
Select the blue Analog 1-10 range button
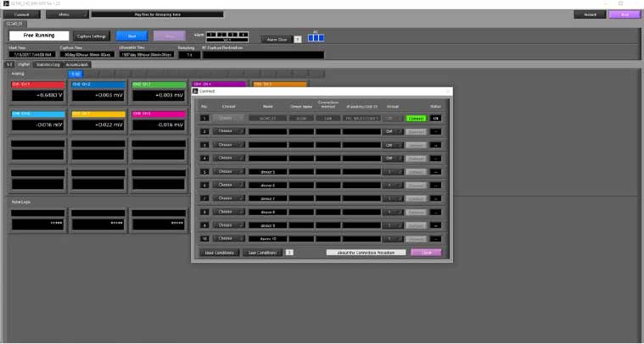(x=76, y=74)
